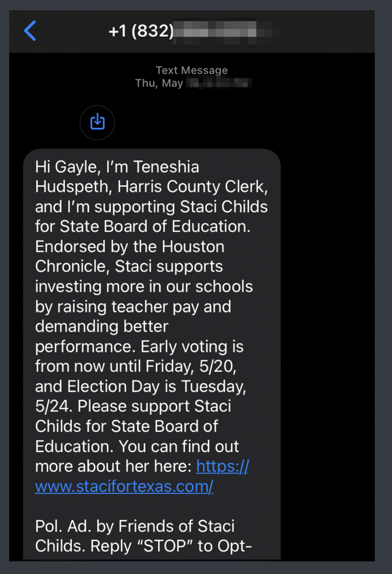The image size is (392, 574).
Task: Click the "https://" portion of the link
Action: (x=222, y=466)
